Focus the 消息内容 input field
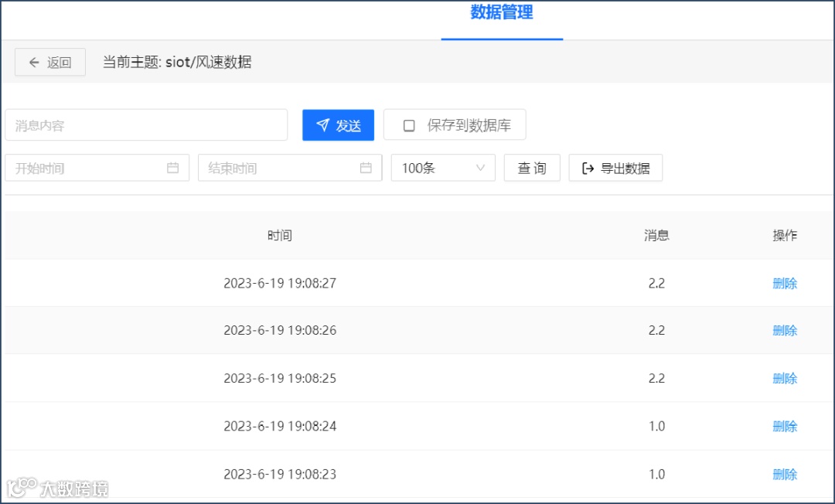 146,125
